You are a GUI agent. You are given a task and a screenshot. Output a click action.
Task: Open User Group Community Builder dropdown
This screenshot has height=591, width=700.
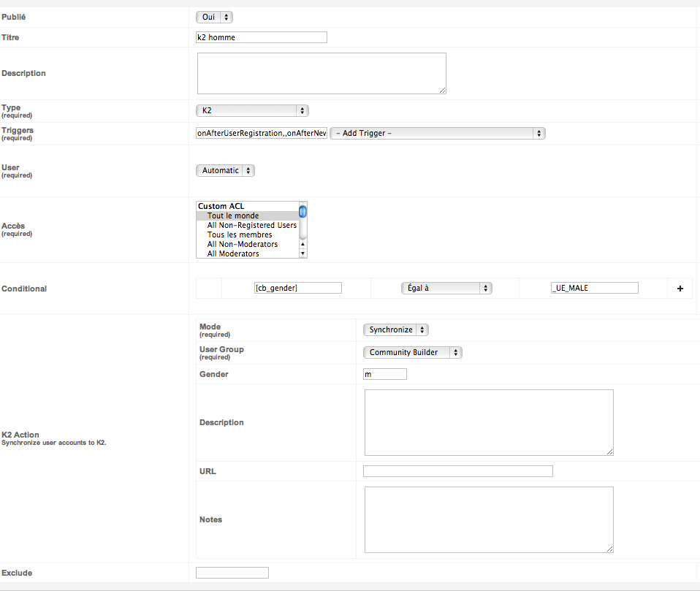tap(413, 353)
